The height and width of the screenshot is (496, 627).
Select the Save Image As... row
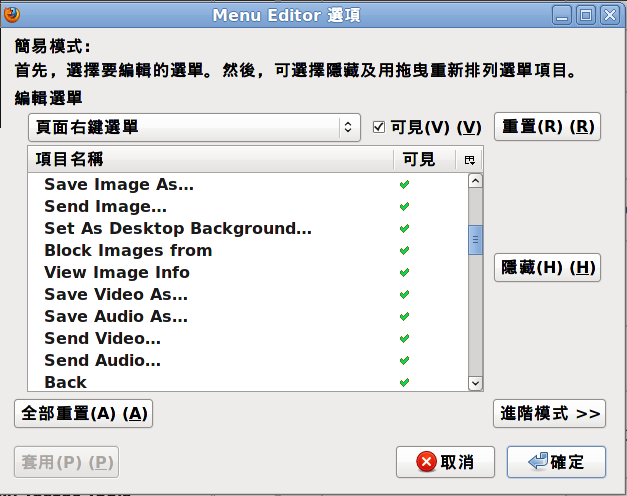coord(248,184)
